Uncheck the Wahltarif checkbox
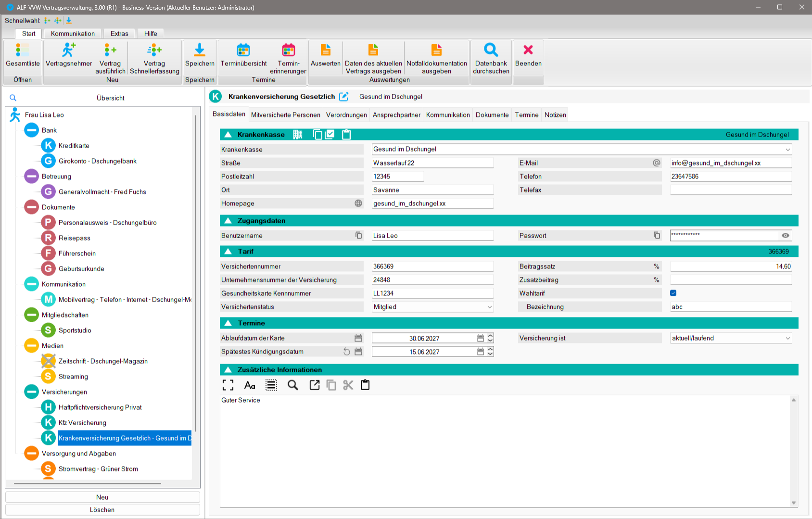The image size is (812, 519). tap(673, 293)
